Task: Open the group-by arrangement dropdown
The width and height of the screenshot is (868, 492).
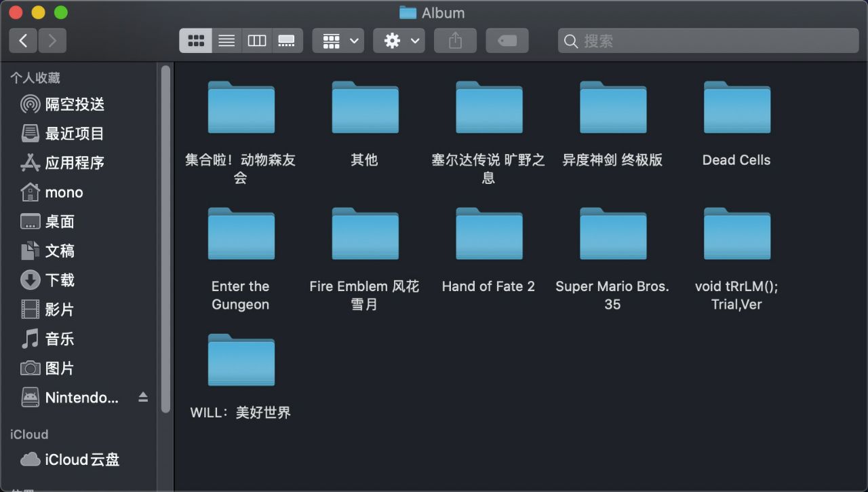Action: [x=338, y=41]
